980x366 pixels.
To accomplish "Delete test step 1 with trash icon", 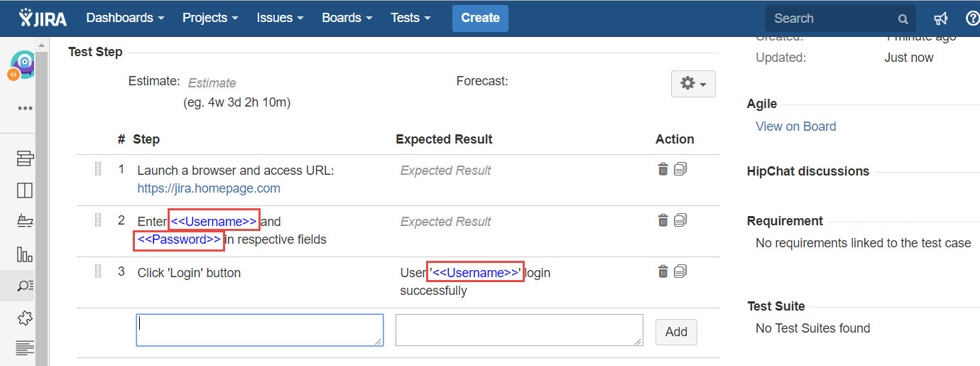I will tap(663, 169).
